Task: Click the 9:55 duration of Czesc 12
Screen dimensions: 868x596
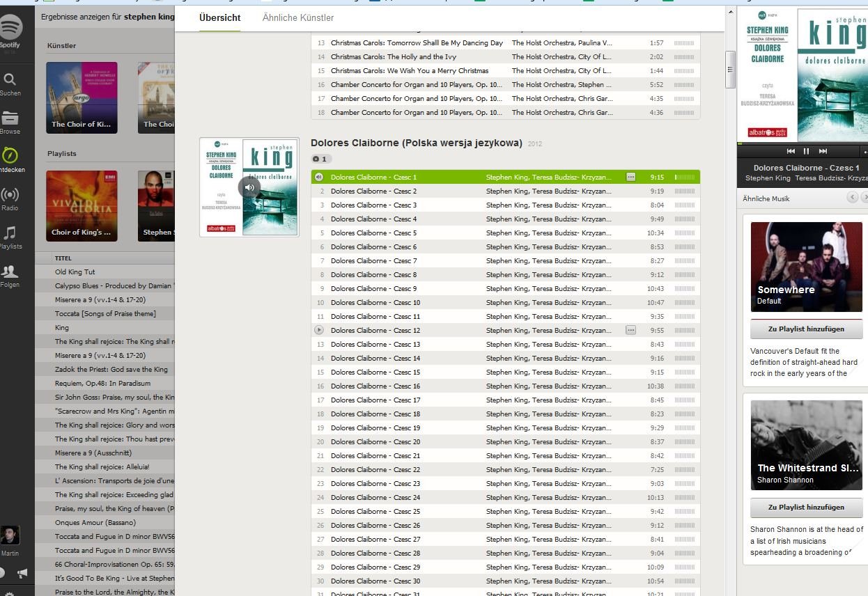Action: (657, 331)
